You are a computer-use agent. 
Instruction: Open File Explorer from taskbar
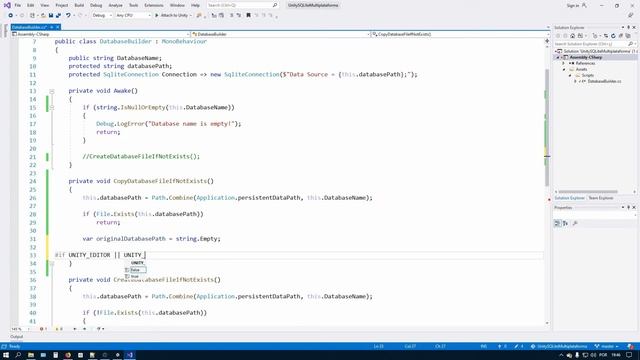point(31,355)
